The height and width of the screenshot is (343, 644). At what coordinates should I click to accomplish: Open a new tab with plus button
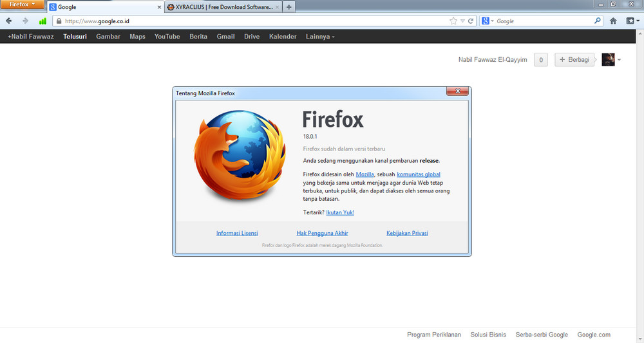point(289,7)
